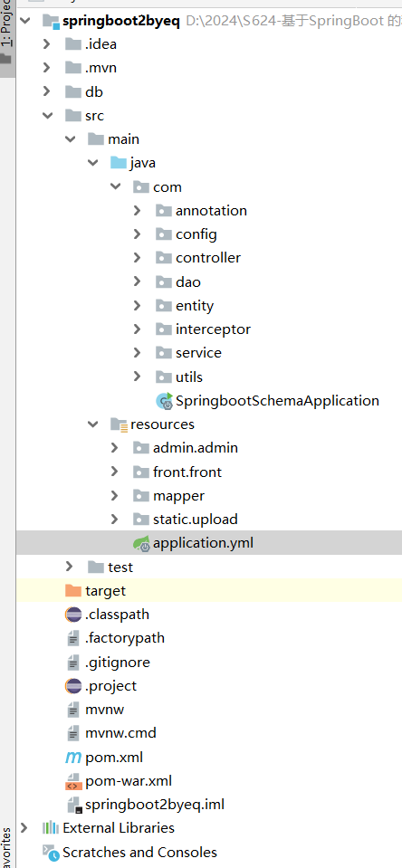Image resolution: width=402 pixels, height=868 pixels.
Task: Click the application.yml Spring leaf icon
Action: [x=142, y=544]
